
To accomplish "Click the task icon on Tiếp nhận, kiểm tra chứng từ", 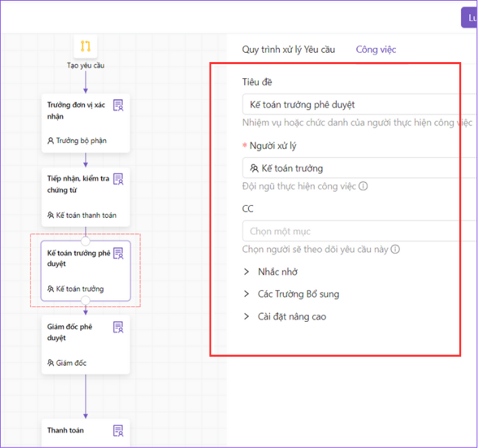I will [118, 179].
